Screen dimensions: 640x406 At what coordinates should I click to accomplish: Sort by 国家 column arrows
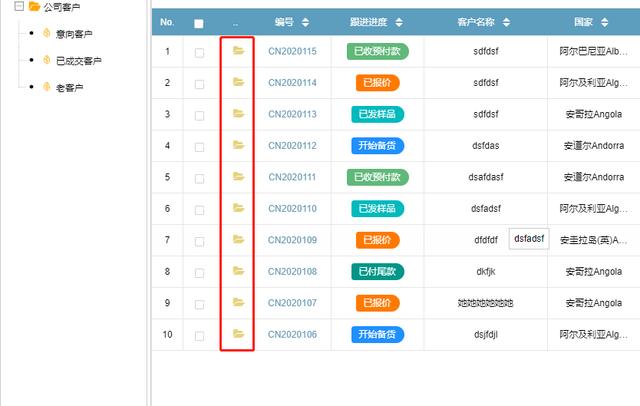pyautogui.click(x=604, y=22)
